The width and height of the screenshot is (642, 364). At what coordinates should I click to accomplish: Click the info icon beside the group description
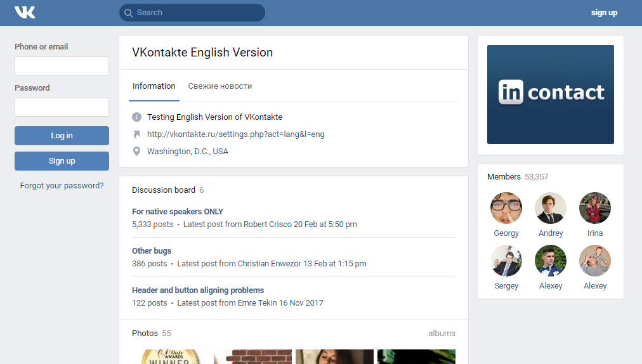[x=137, y=117]
